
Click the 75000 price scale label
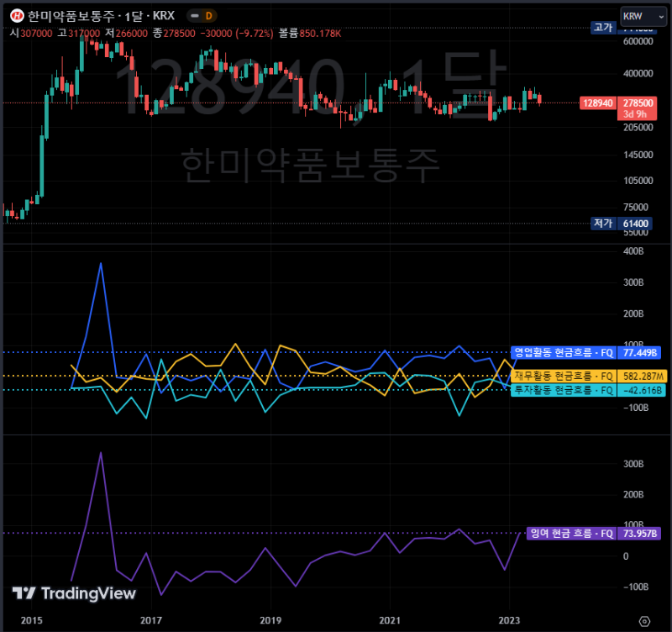(636, 207)
